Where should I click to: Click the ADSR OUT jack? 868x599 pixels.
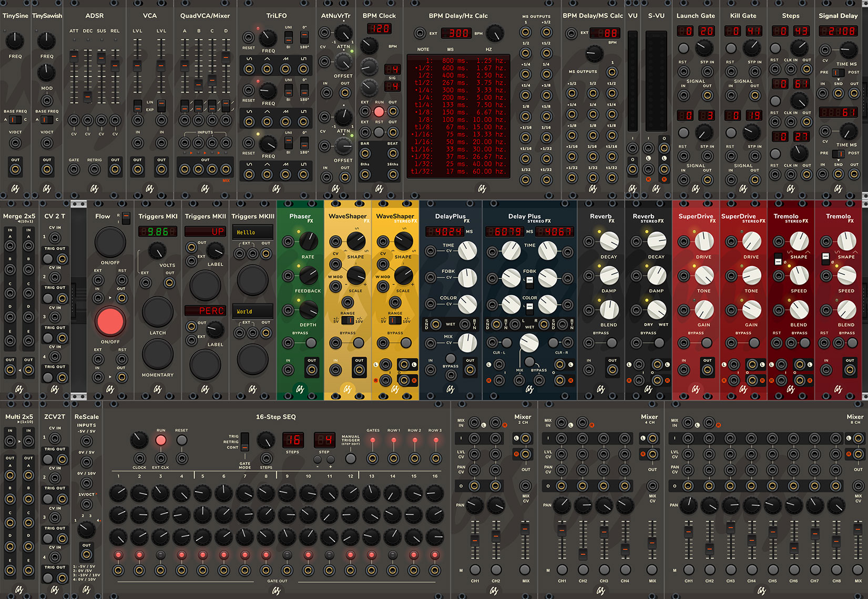(115, 169)
